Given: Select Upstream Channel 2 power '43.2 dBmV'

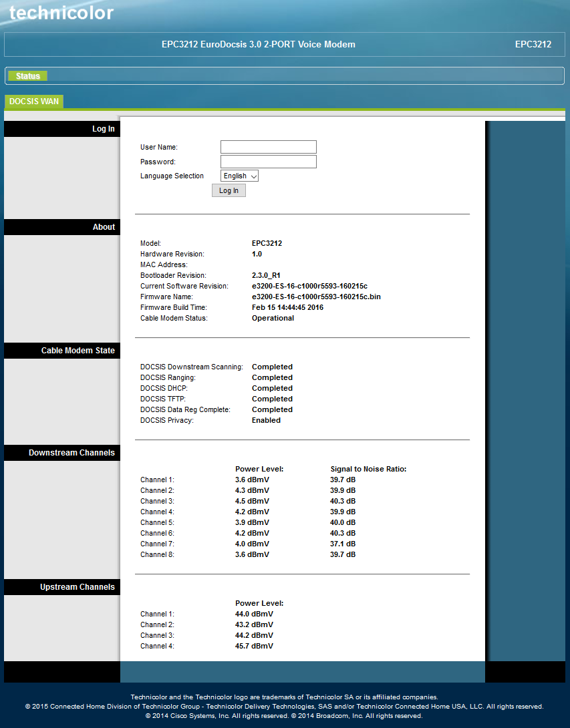Looking at the screenshot, I should 254,624.
